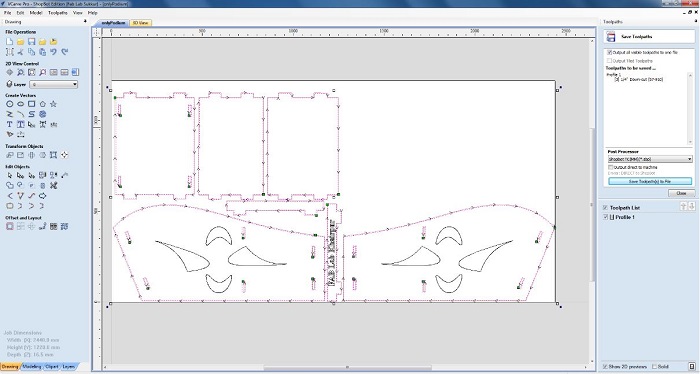
Task: Open the Layer dropdown list
Action: point(54,84)
